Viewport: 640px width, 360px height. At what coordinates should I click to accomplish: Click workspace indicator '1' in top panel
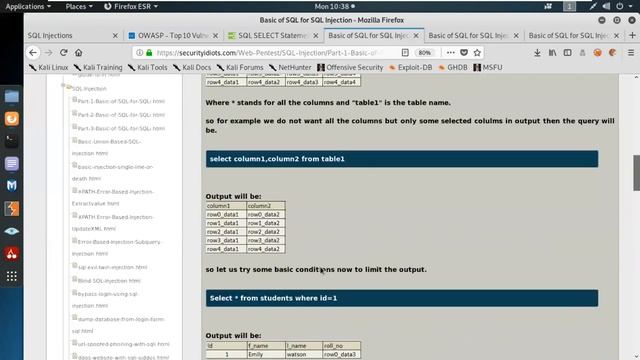(569, 6)
